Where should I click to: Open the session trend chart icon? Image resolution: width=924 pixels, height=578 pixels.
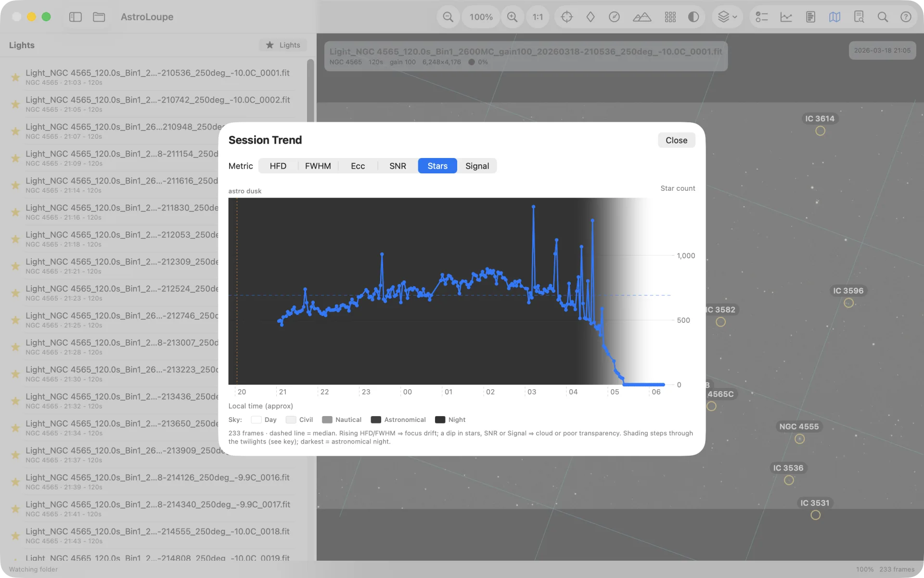(x=786, y=17)
